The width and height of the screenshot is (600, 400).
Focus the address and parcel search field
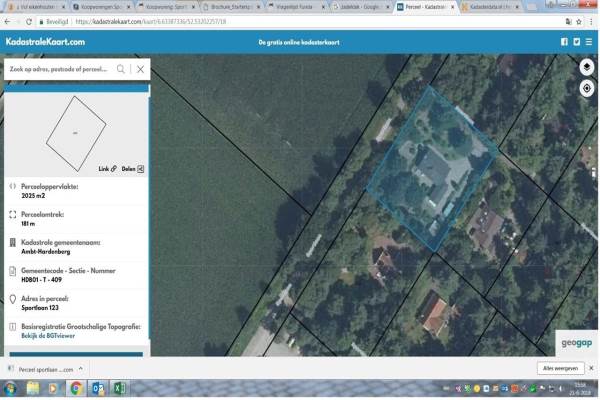pyautogui.click(x=60, y=70)
